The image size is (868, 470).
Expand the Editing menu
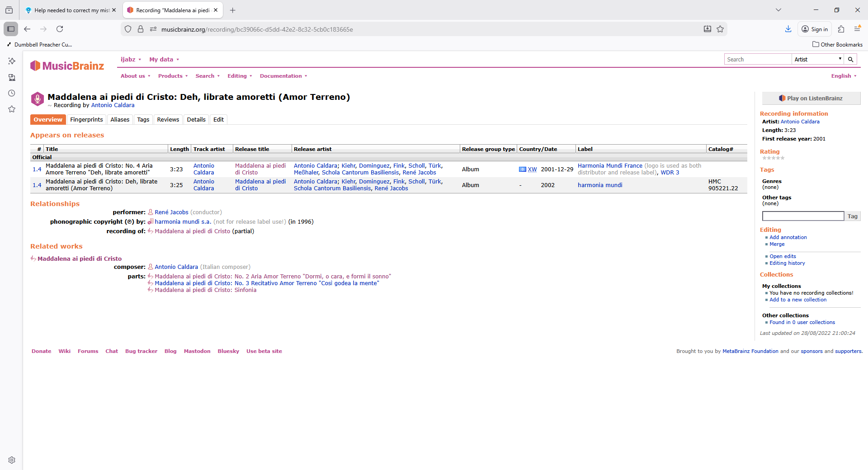coord(240,76)
